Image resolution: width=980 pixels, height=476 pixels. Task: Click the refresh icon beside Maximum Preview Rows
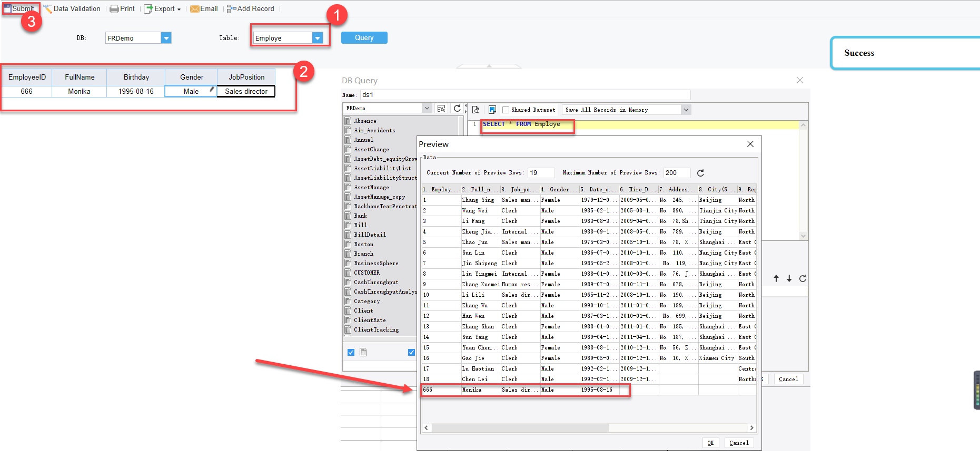click(x=700, y=172)
